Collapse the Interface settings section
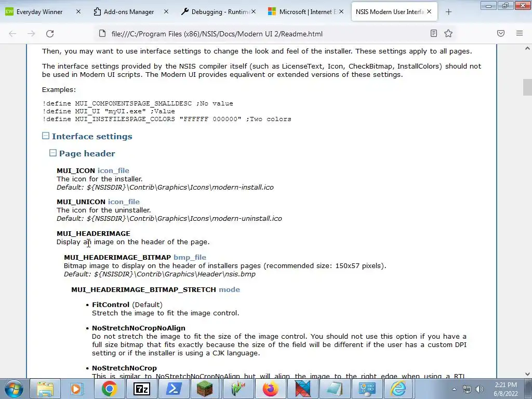 (x=46, y=136)
